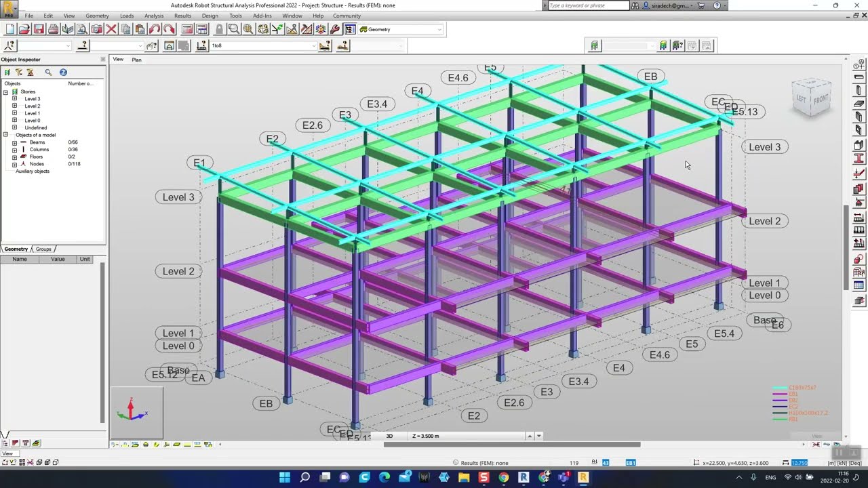The width and height of the screenshot is (868, 488).
Task: Click the Level 1 tree label
Action: click(x=32, y=113)
